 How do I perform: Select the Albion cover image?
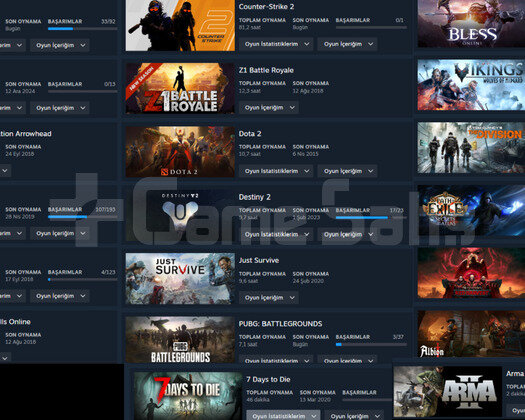click(x=471, y=334)
